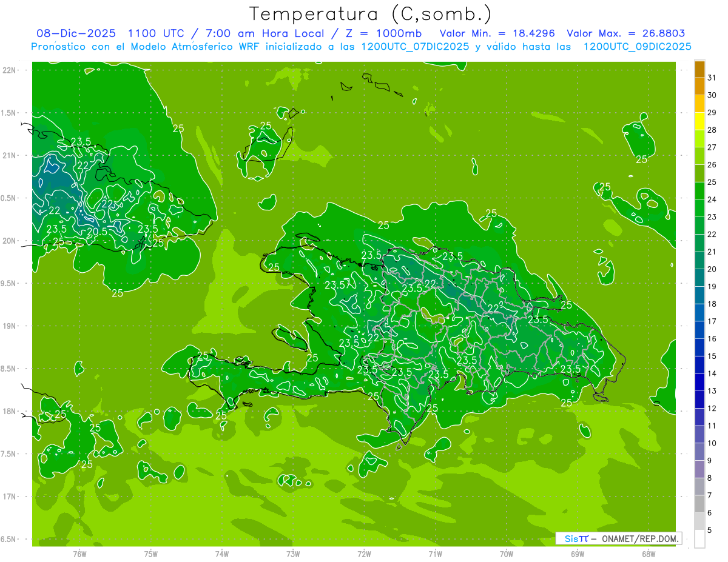Select the 'Valor Max. = 26.8803' reading
Screen dimensions: 728x562
click(x=626, y=33)
